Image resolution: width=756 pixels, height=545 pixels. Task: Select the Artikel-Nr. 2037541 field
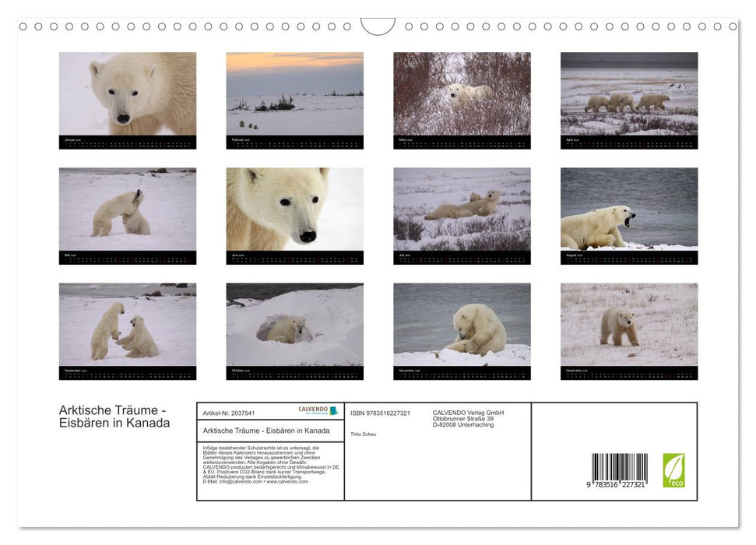pos(228,413)
